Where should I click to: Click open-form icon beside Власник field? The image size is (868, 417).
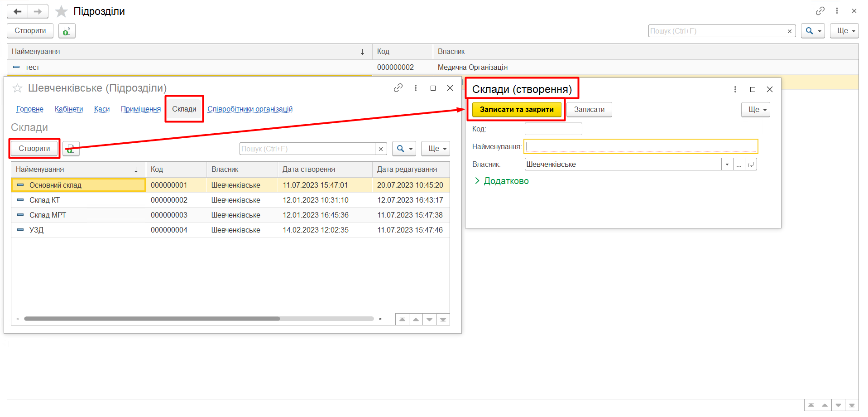pyautogui.click(x=751, y=165)
